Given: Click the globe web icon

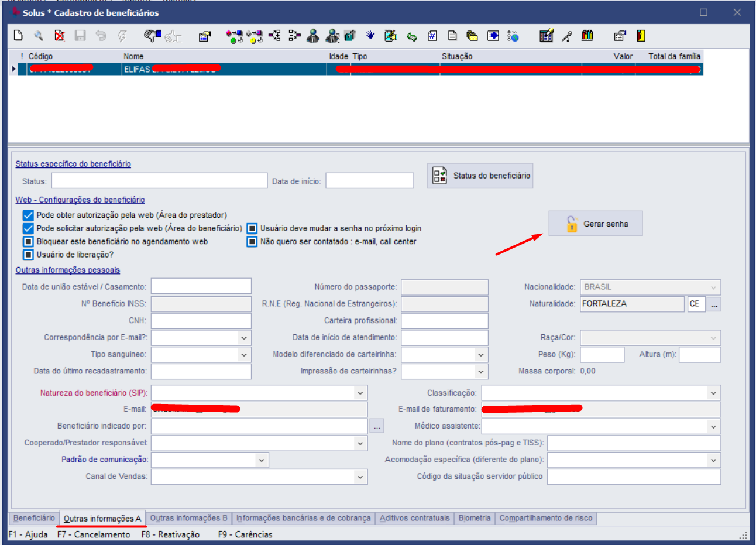Looking at the screenshot, I should (x=513, y=36).
